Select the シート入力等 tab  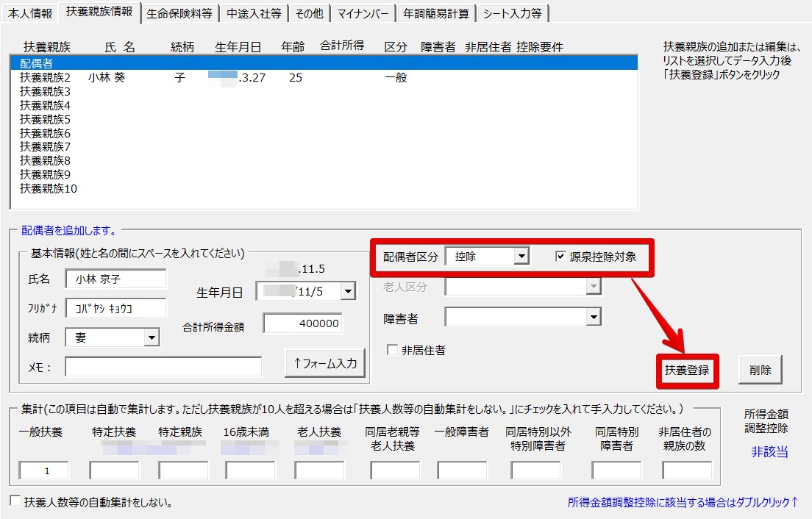513,13
